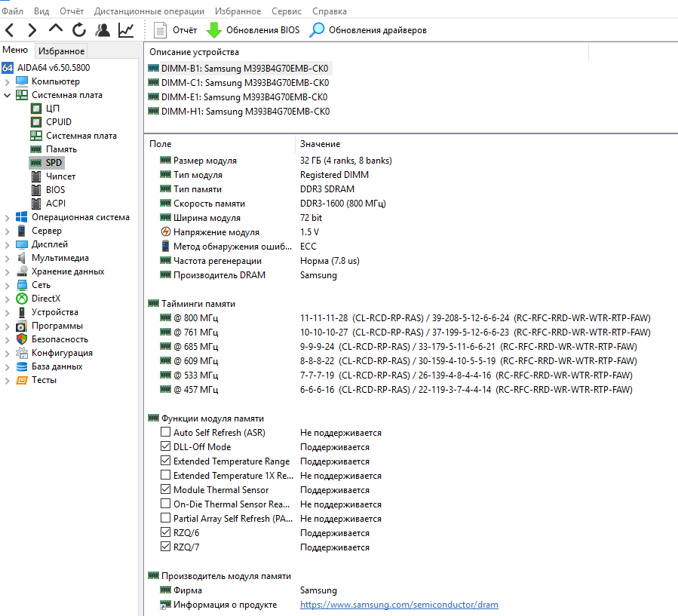678x616 pixels.
Task: Expand the Компьютер tree node
Action: [7, 81]
